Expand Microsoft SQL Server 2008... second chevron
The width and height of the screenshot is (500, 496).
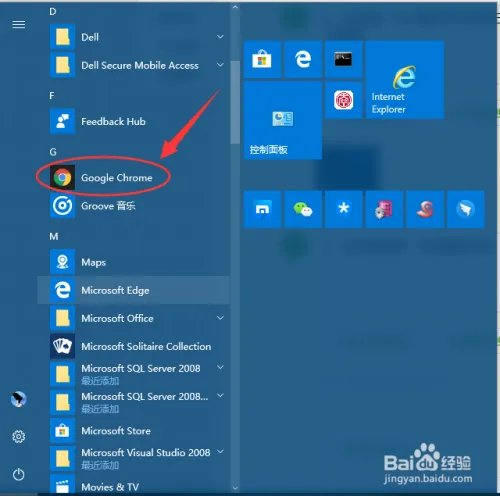coord(220,395)
